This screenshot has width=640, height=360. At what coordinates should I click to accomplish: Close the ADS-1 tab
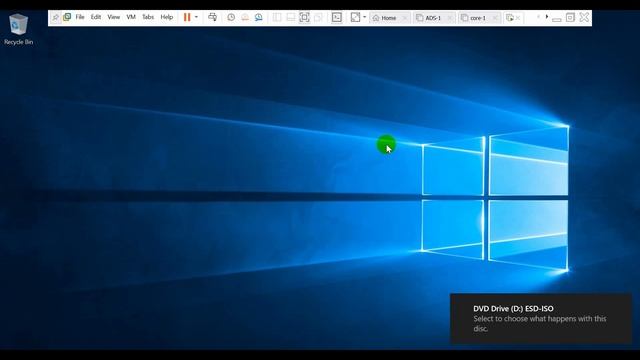coord(450,18)
